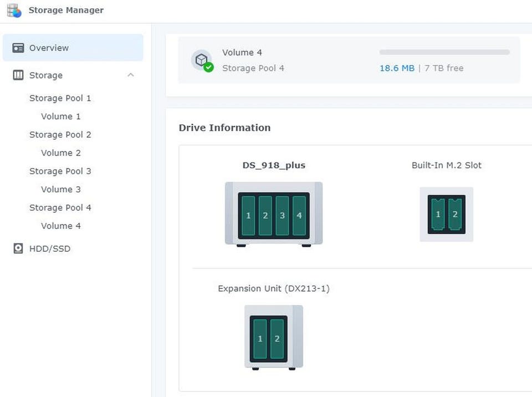This screenshot has height=397, width=532.
Task: Select Storage Pool 1
Action: pos(60,98)
